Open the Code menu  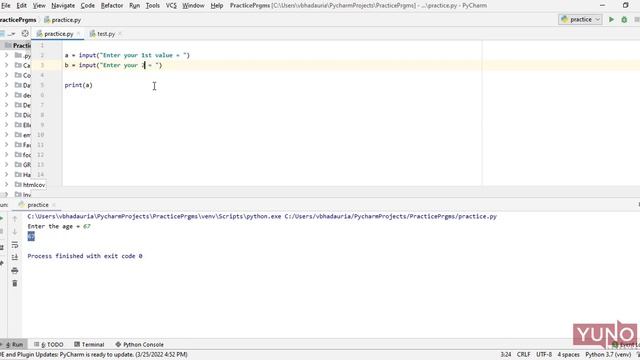tap(87, 6)
